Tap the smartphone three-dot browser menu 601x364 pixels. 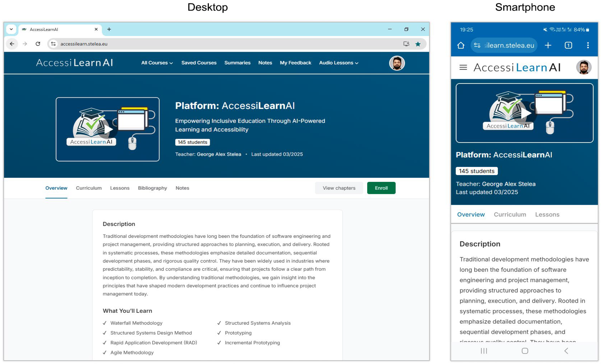pyautogui.click(x=588, y=45)
